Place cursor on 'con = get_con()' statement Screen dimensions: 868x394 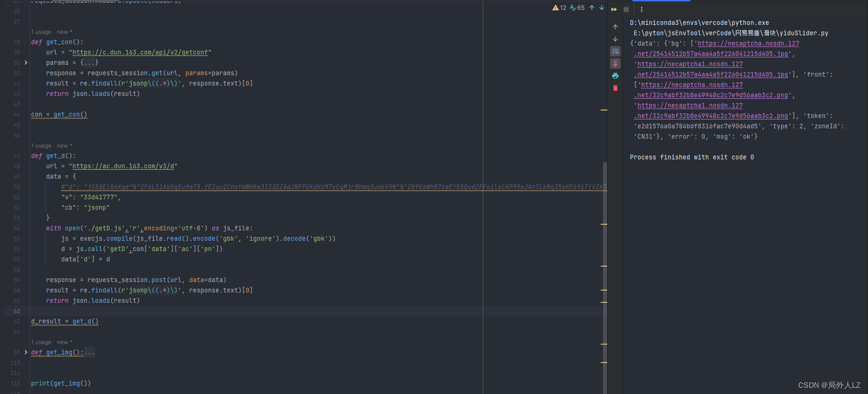click(59, 114)
